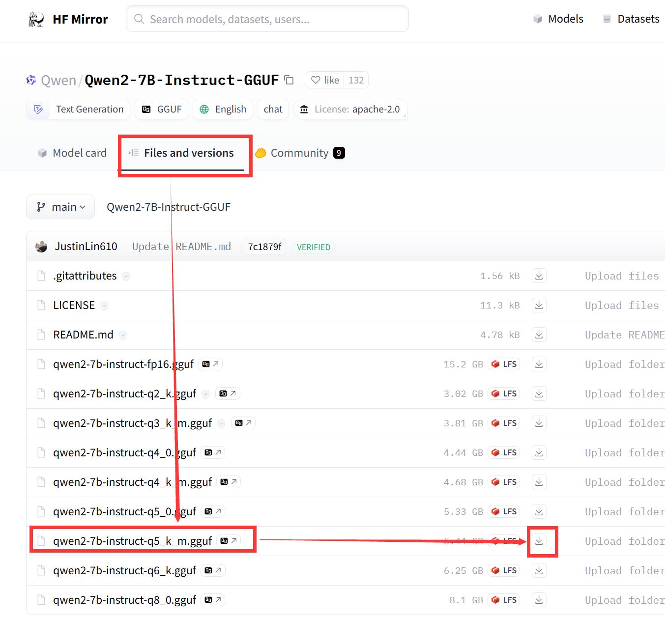Download the q2_k gguf file
Screen dimensions: 665x644
click(x=539, y=393)
